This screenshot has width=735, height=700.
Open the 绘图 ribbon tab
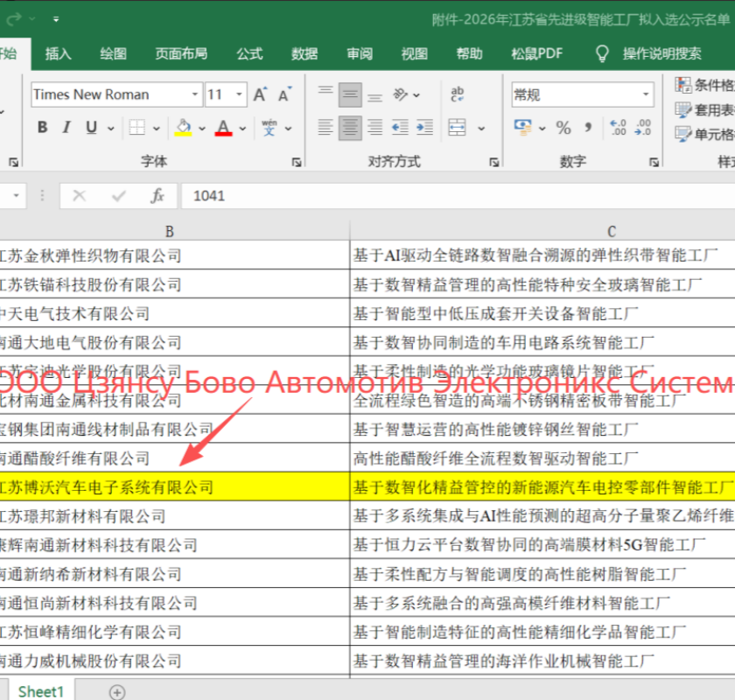[x=114, y=54]
